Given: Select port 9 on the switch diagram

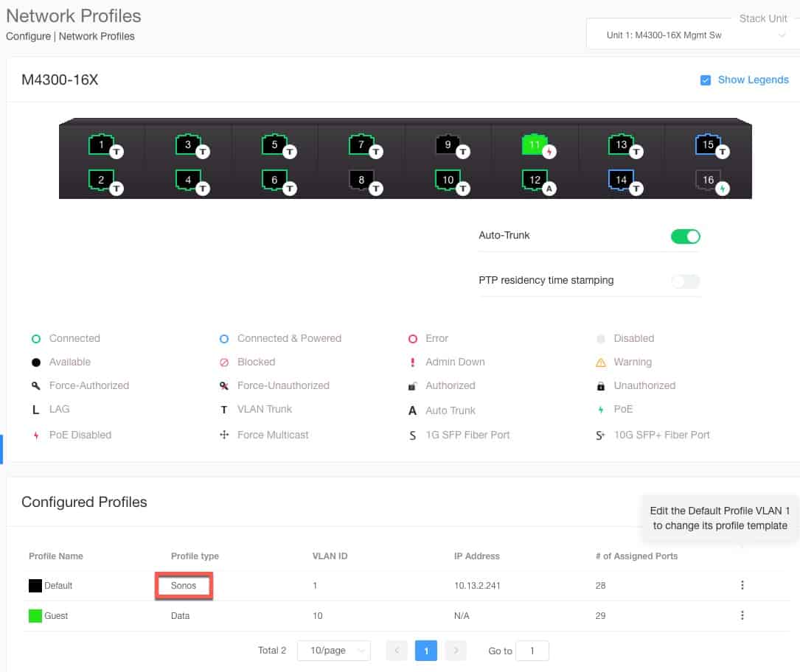Looking at the screenshot, I should pyautogui.click(x=448, y=144).
